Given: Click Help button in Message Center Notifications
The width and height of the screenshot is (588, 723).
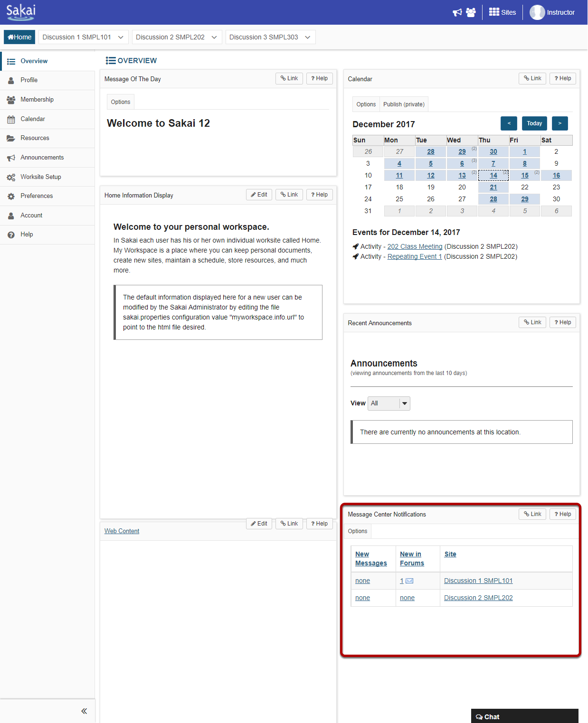Looking at the screenshot, I should (563, 514).
